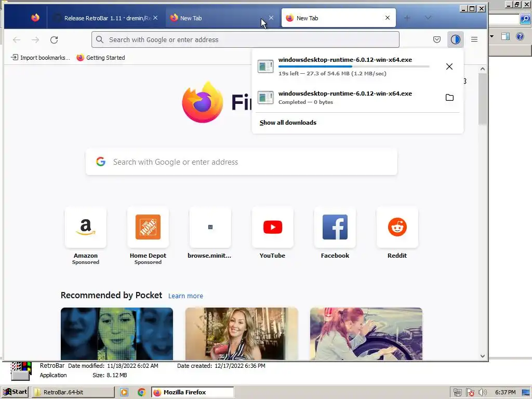The height and width of the screenshot is (399, 532).
Task: Click the RetroBar application icon in details pane
Action: point(21,371)
